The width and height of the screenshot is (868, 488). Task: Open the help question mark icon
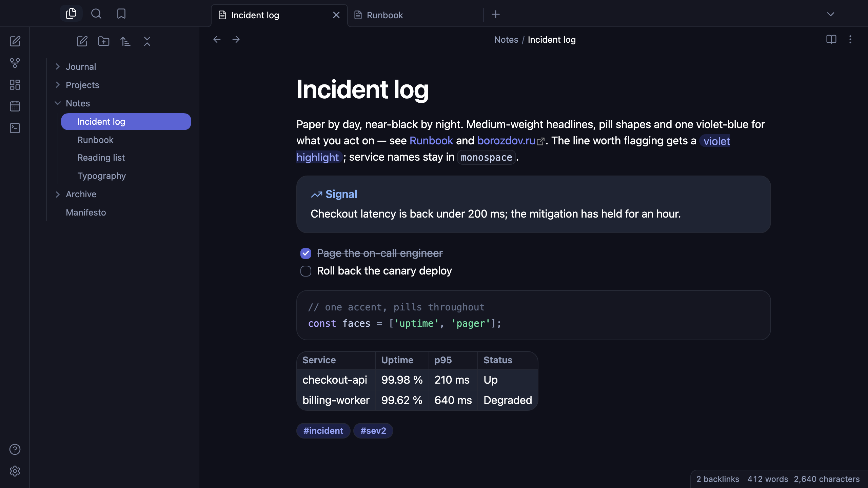click(15, 449)
